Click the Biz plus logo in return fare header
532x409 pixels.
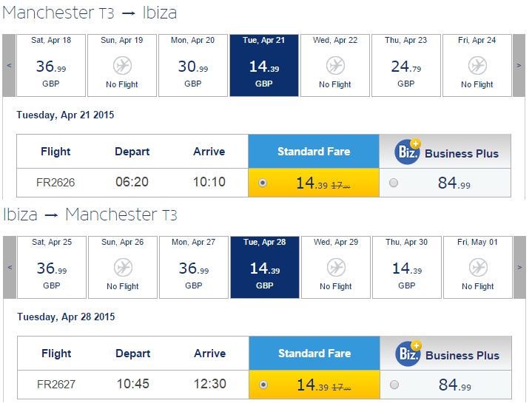click(408, 354)
